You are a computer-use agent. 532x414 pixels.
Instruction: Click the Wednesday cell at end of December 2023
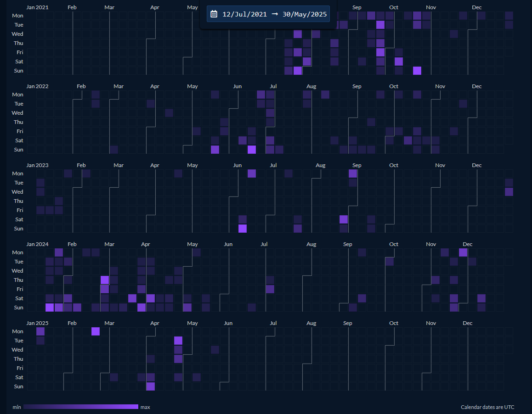pos(509,192)
